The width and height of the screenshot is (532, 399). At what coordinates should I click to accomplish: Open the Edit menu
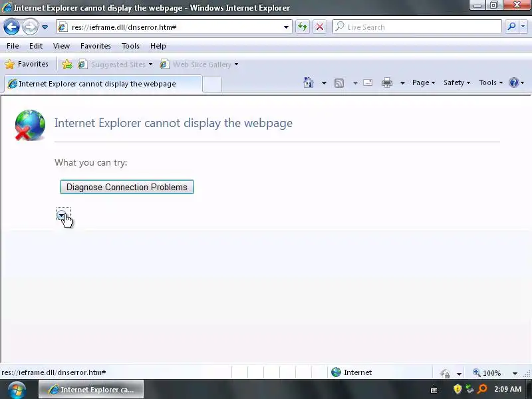(36, 46)
